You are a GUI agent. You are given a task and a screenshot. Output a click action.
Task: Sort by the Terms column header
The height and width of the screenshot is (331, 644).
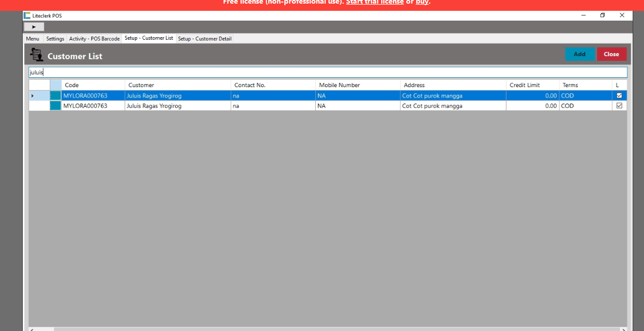(x=585, y=85)
